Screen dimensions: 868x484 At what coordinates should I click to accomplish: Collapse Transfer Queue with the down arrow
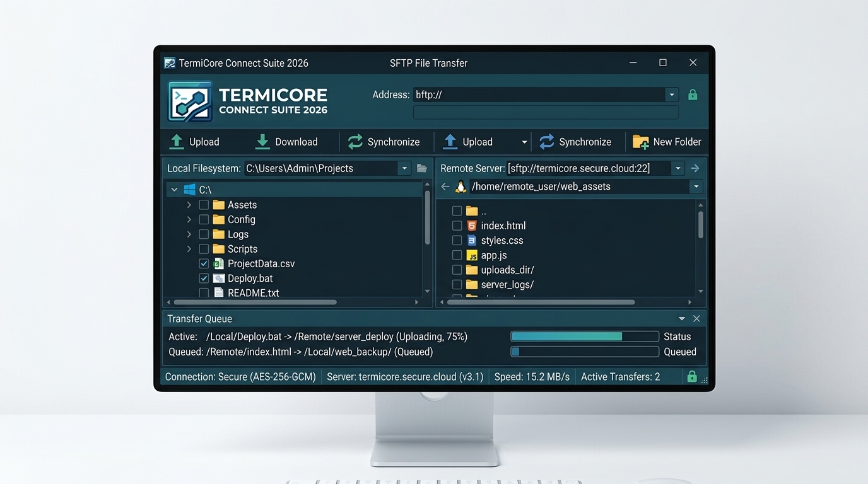coord(682,319)
